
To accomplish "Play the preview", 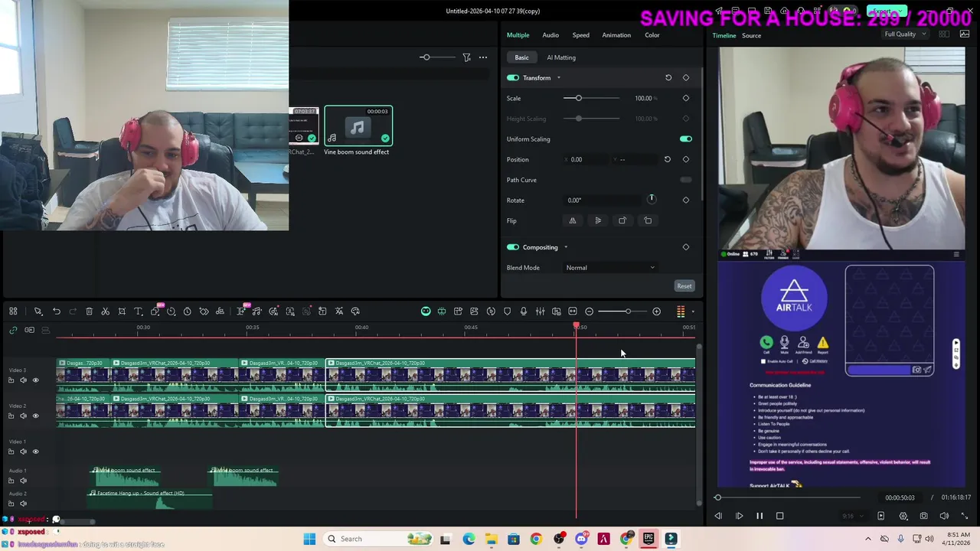I will [739, 516].
